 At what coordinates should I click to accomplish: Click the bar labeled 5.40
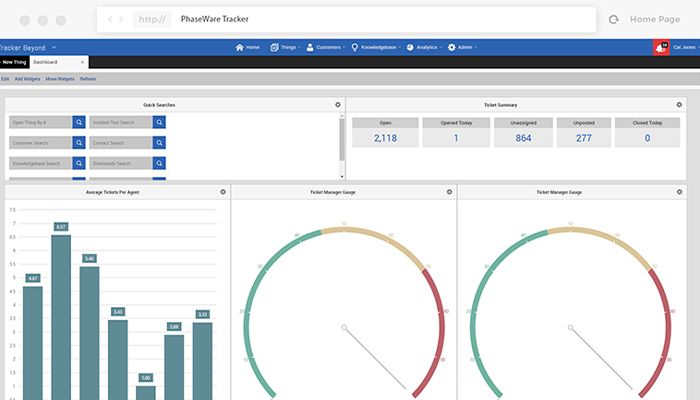pyautogui.click(x=89, y=333)
